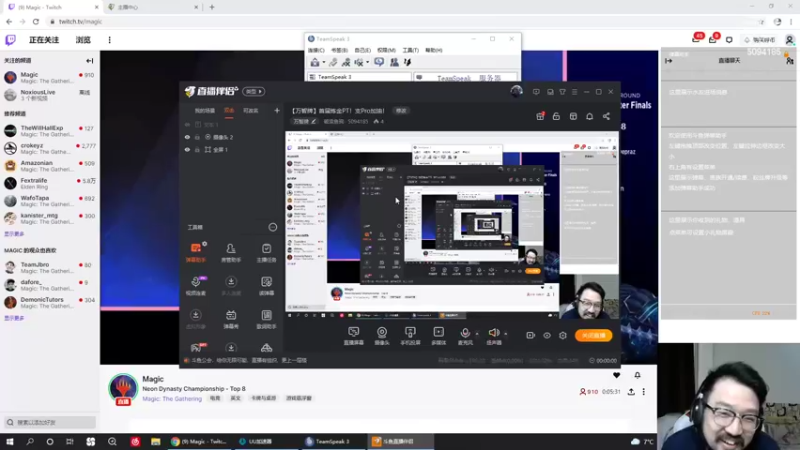This screenshot has width=800, height=450.
Task: Collapse the Twitch chat panel arrow
Action: [x=669, y=61]
